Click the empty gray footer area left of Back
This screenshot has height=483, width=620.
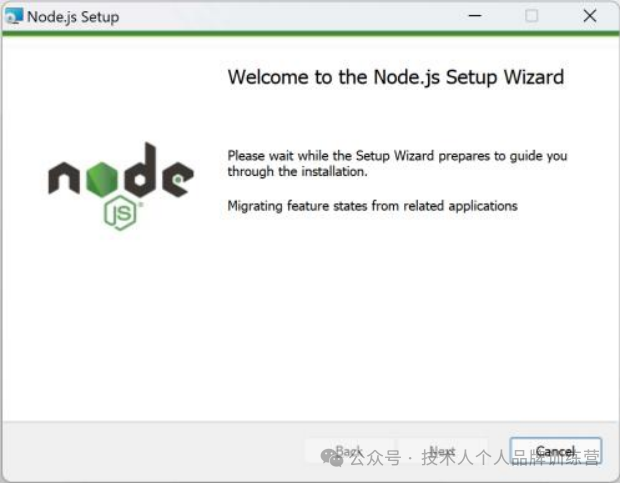pos(153,450)
